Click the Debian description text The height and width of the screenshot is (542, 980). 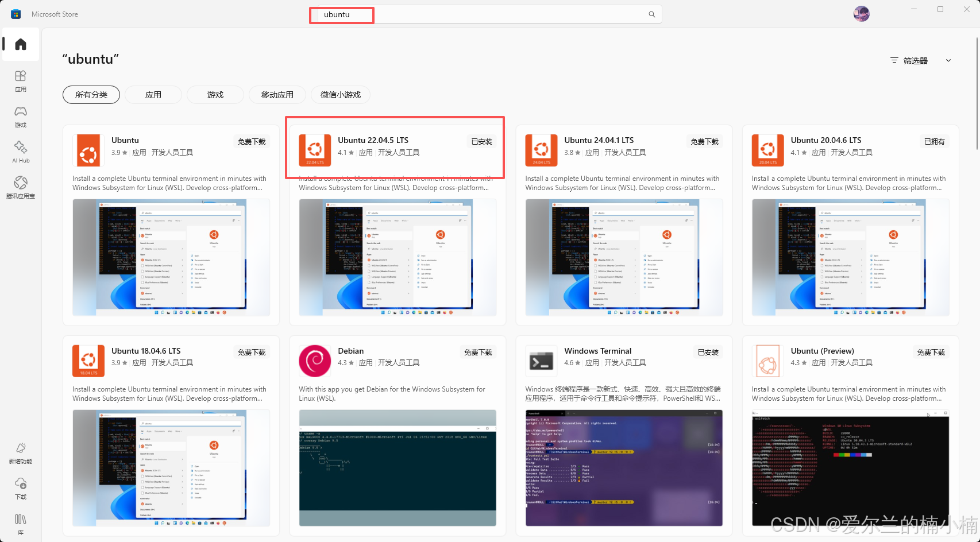point(392,394)
